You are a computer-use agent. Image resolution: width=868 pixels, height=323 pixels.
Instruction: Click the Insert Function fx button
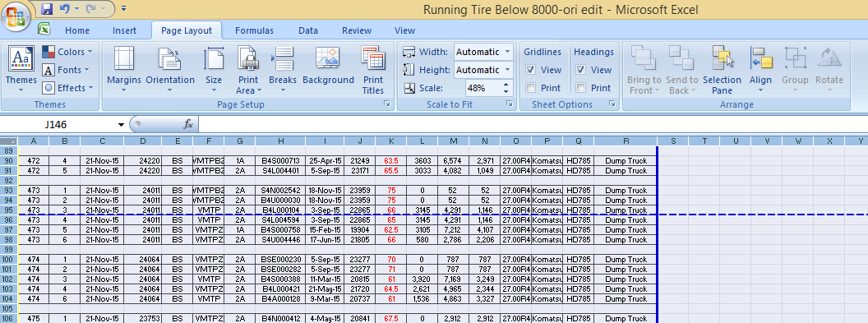(187, 124)
